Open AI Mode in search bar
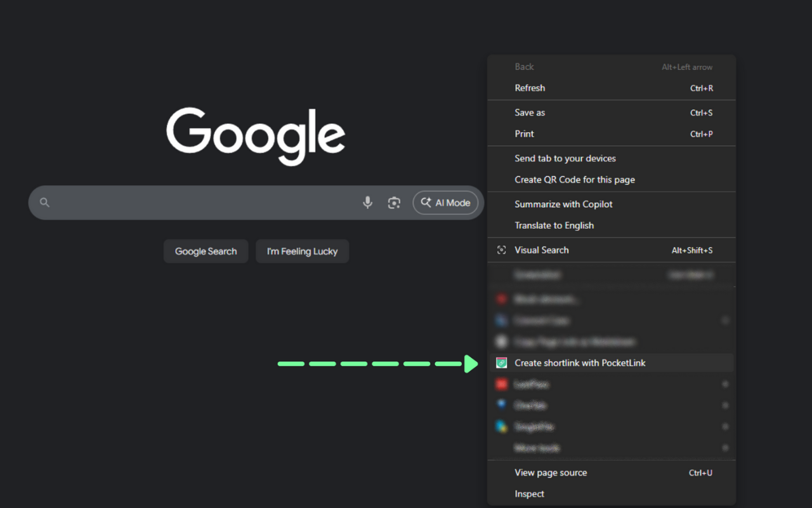The image size is (812, 508). pos(445,203)
